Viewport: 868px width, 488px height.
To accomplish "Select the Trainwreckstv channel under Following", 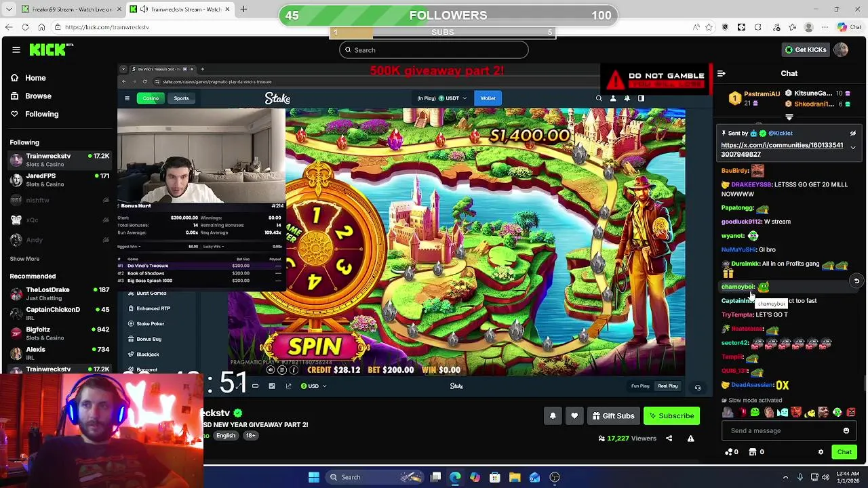I will point(60,160).
